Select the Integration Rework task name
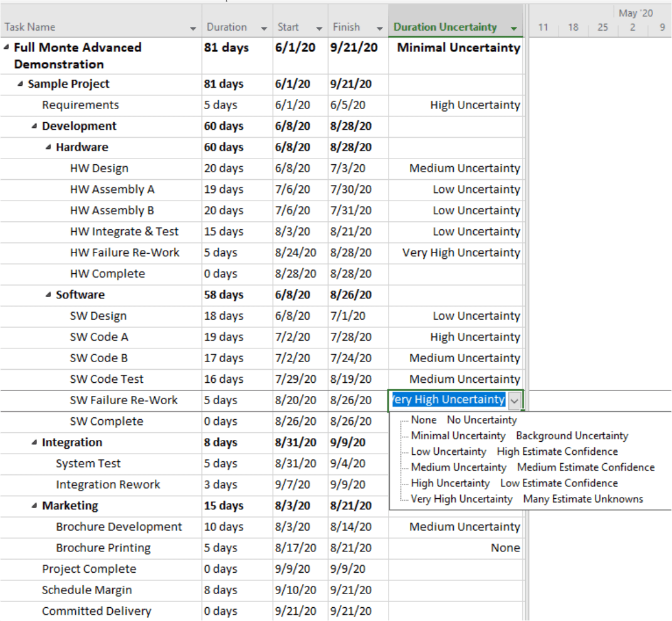Screen dimensions: 672x621 [108, 484]
